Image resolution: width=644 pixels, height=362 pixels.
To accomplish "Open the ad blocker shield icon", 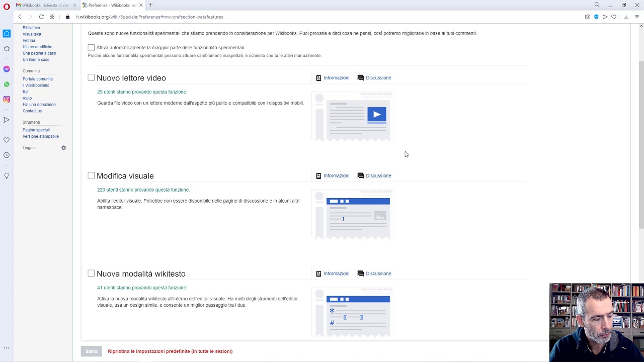I will [x=596, y=17].
